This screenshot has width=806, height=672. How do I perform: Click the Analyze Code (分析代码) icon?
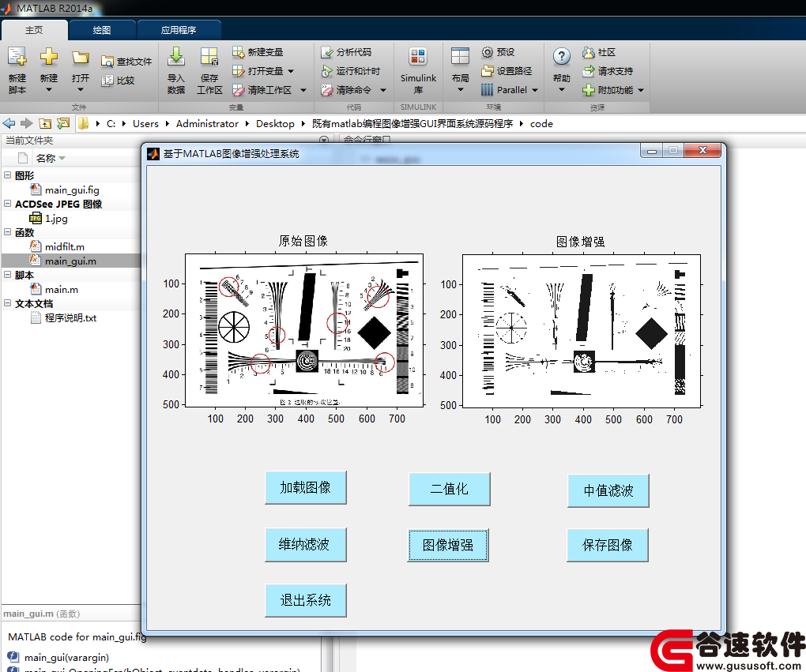pyautogui.click(x=326, y=52)
